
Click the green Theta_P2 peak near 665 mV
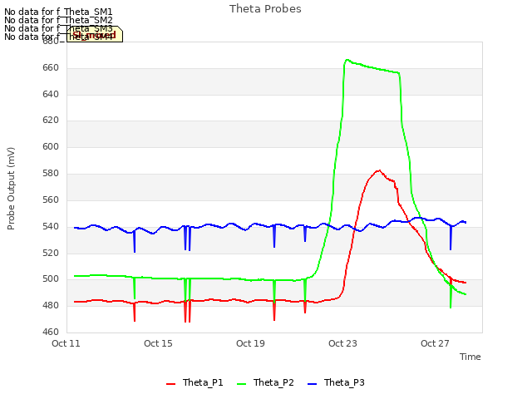pos(347,60)
